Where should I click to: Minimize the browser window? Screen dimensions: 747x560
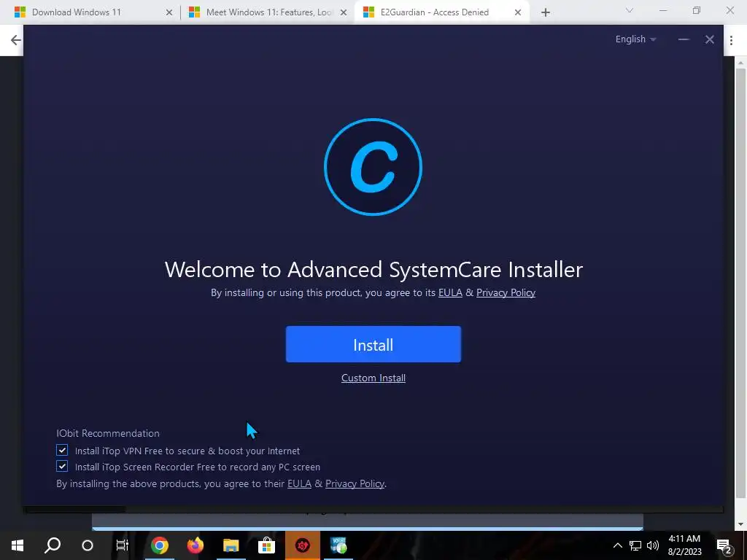click(663, 10)
